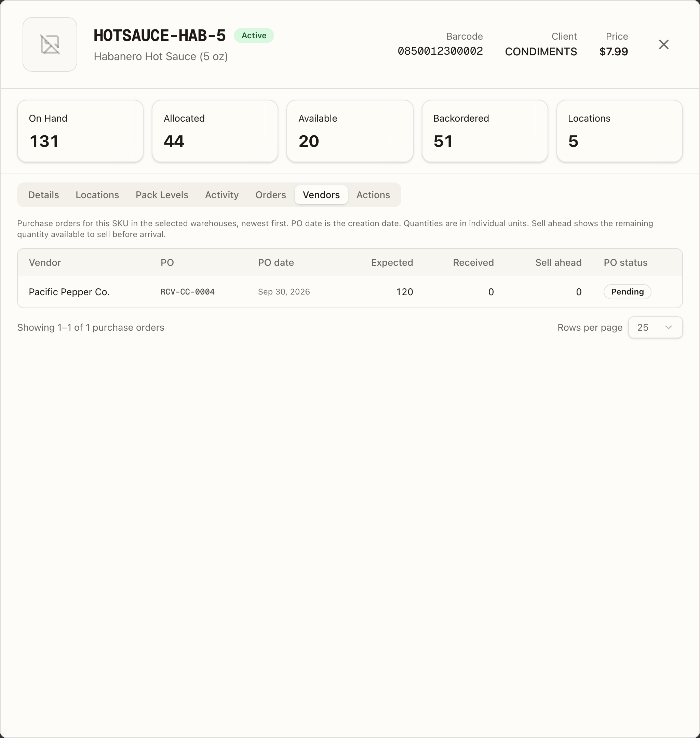The width and height of the screenshot is (700, 738).
Task: Click the Habanero Hot Sauce (5 oz) description
Action: (x=160, y=56)
